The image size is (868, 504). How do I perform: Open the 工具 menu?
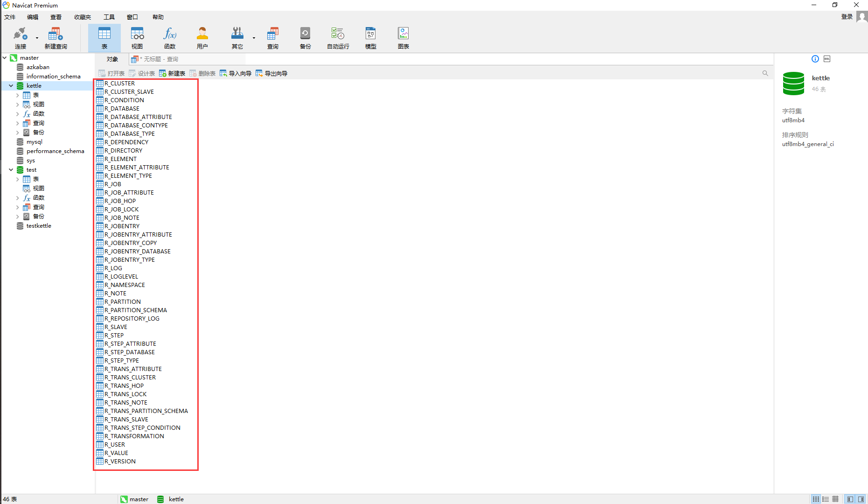(109, 17)
